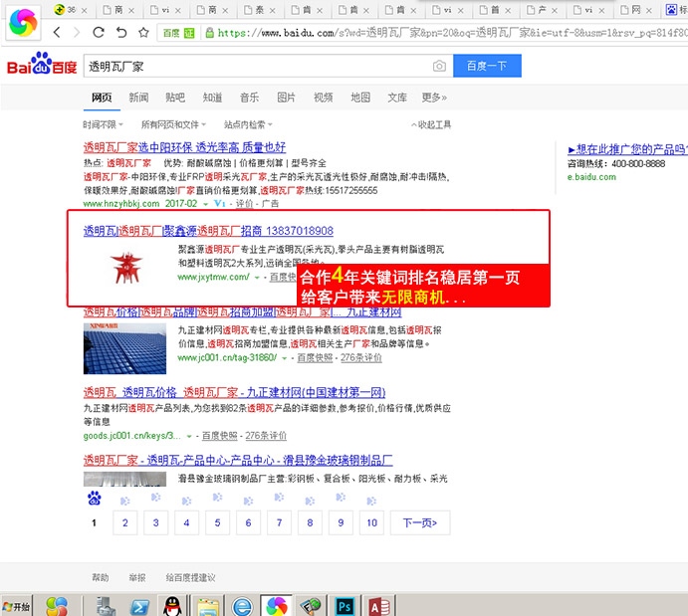Open Photoshop from the taskbar

(x=344, y=607)
